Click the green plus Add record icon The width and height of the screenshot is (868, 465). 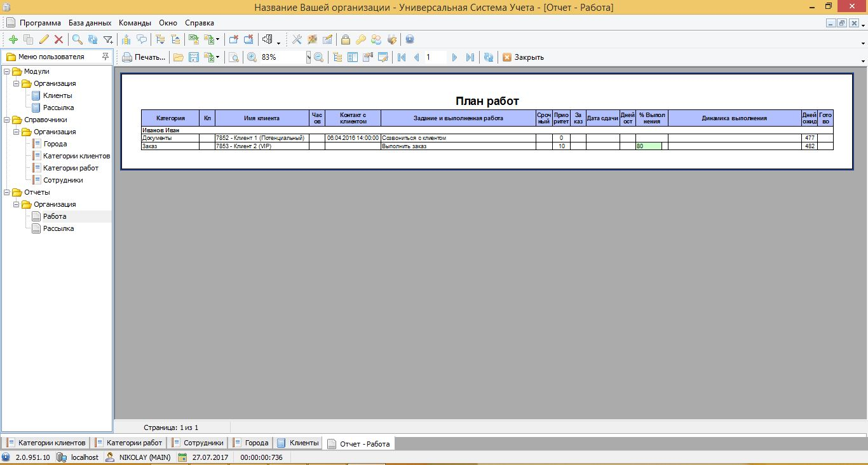point(13,39)
